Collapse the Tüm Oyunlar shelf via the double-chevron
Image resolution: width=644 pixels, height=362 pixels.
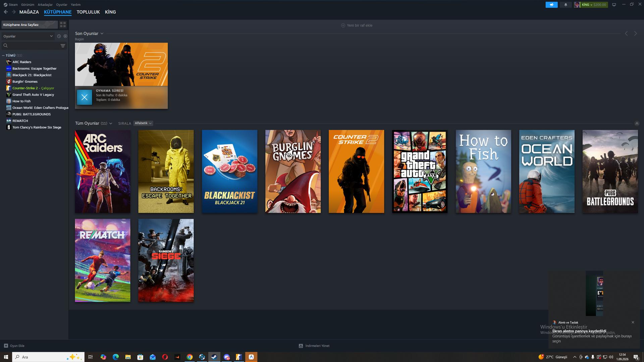(637, 123)
